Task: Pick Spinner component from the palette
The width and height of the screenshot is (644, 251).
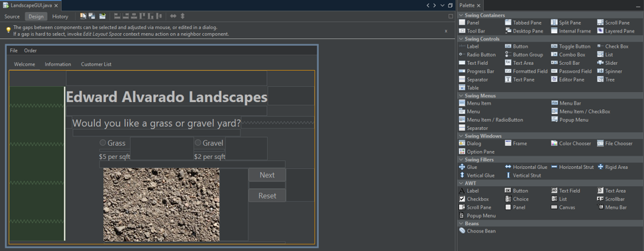Action: pos(610,71)
